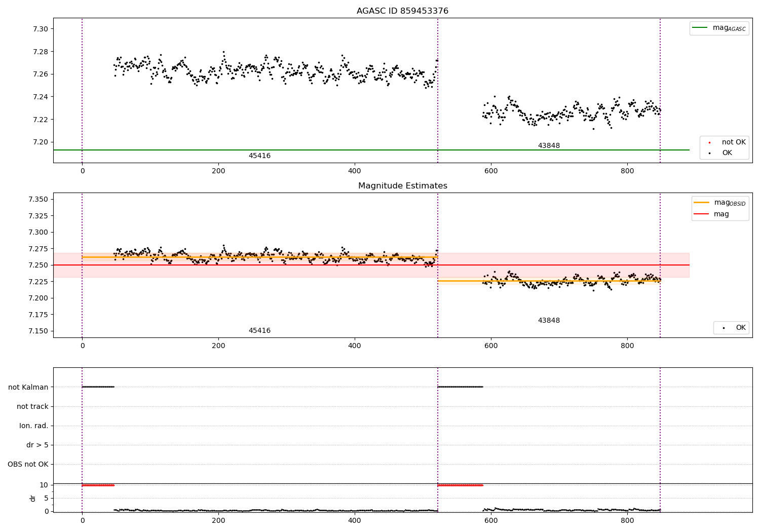760x532 pixels.
Task: Click the 7.225 y-axis tick label
Action: coord(38,282)
